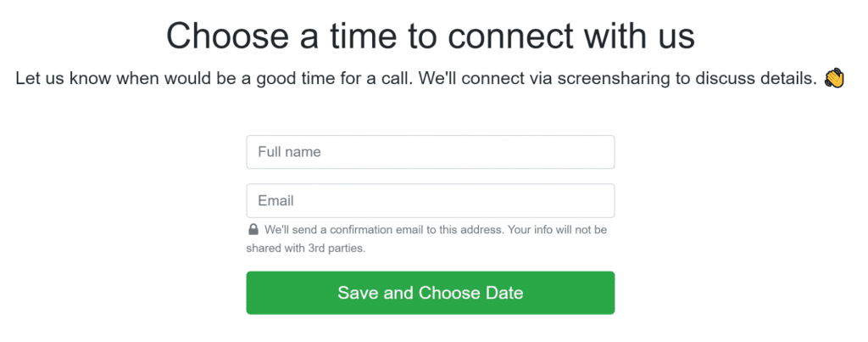
Task: Click the waving hand emoji
Action: 834,78
